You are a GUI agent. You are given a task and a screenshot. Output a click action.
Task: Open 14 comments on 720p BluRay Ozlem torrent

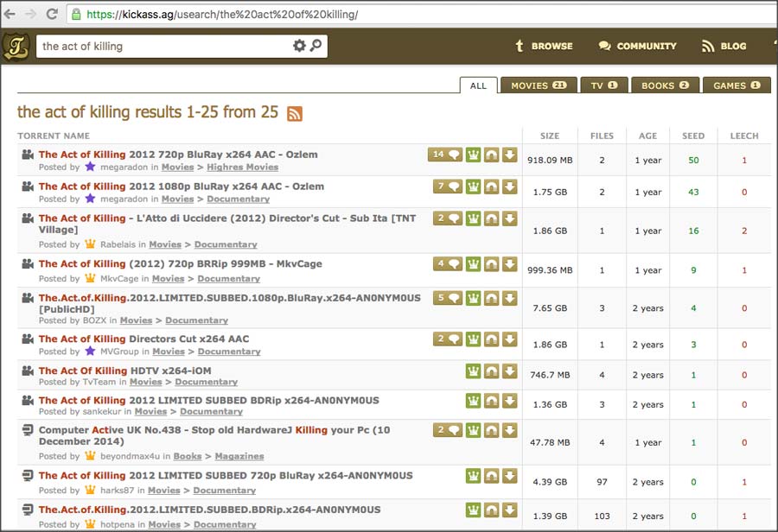445,155
